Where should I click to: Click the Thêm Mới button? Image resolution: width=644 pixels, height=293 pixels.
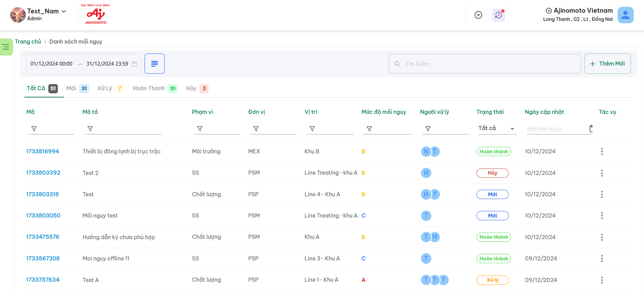607,63
